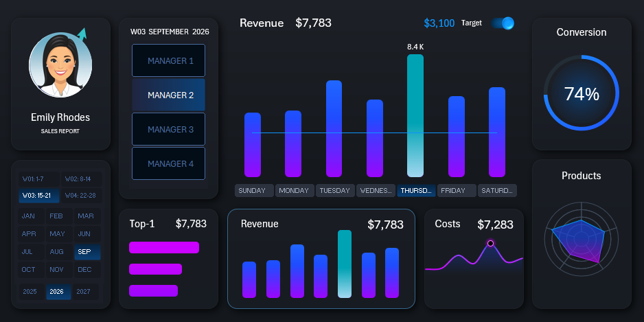Click the Conversion 74% ring chart
The width and height of the screenshot is (644, 322).
(581, 95)
